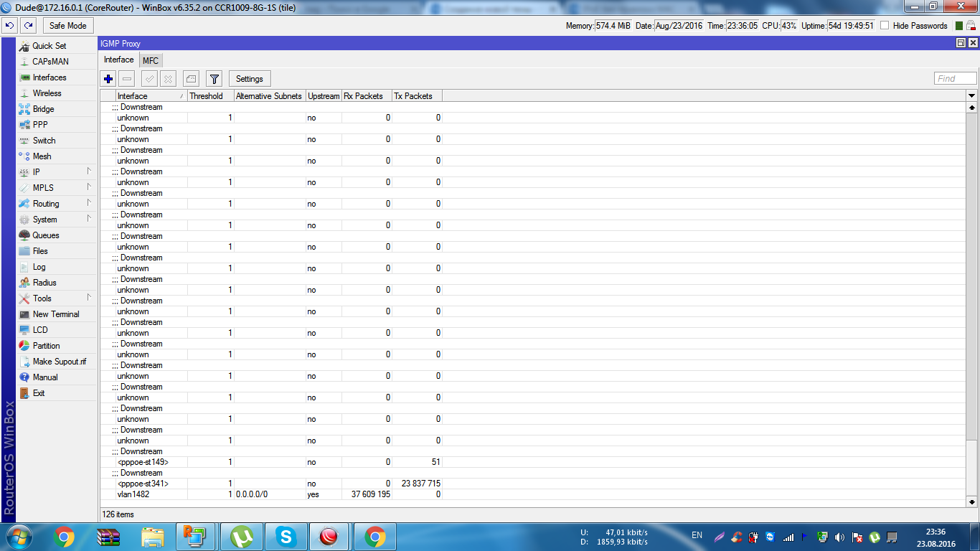
Task: Click the Redo arrow button
Action: [28, 26]
